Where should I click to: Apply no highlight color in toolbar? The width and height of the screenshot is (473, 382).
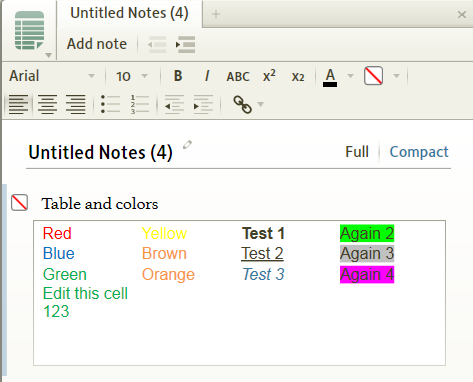373,76
